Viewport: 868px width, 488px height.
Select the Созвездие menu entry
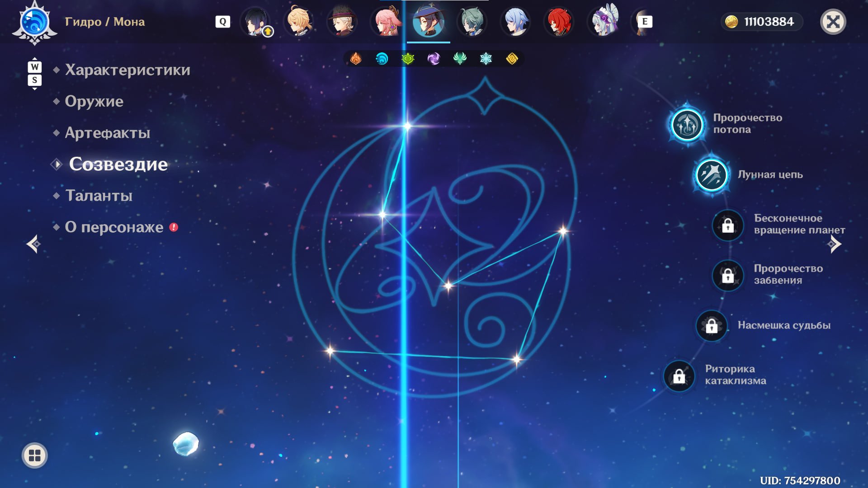[118, 164]
